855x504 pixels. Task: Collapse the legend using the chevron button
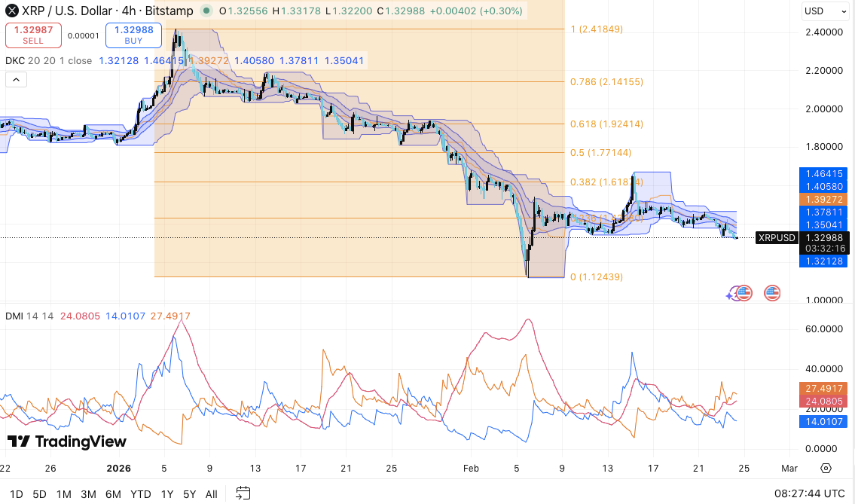(x=16, y=78)
